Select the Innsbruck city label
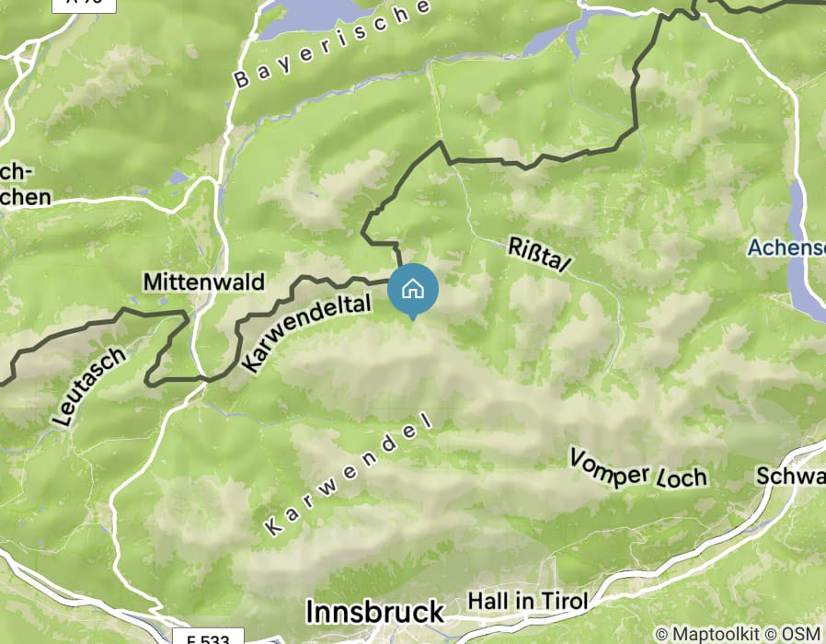Image resolution: width=826 pixels, height=644 pixels. click(x=375, y=613)
